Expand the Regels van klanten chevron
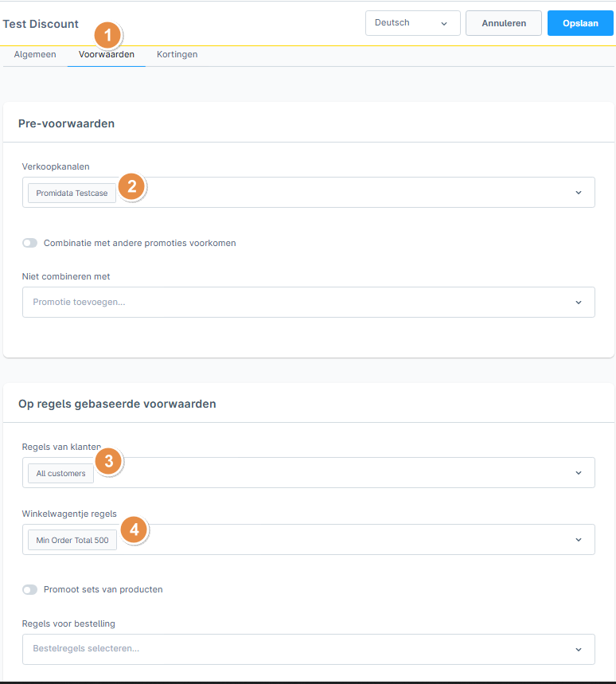 579,473
